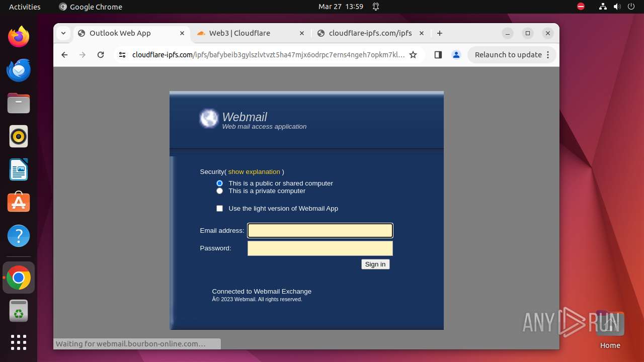This screenshot has height=362, width=644.
Task: Select private computer option
Action: pos(219,191)
